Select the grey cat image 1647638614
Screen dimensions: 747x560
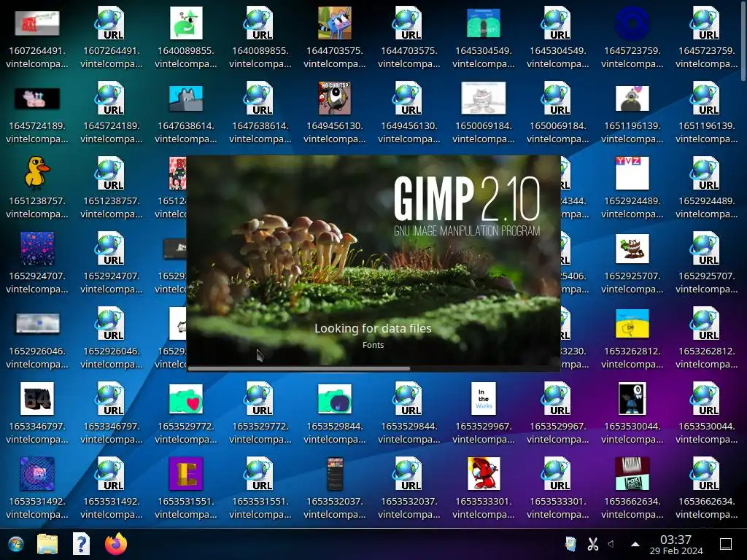pos(186,98)
